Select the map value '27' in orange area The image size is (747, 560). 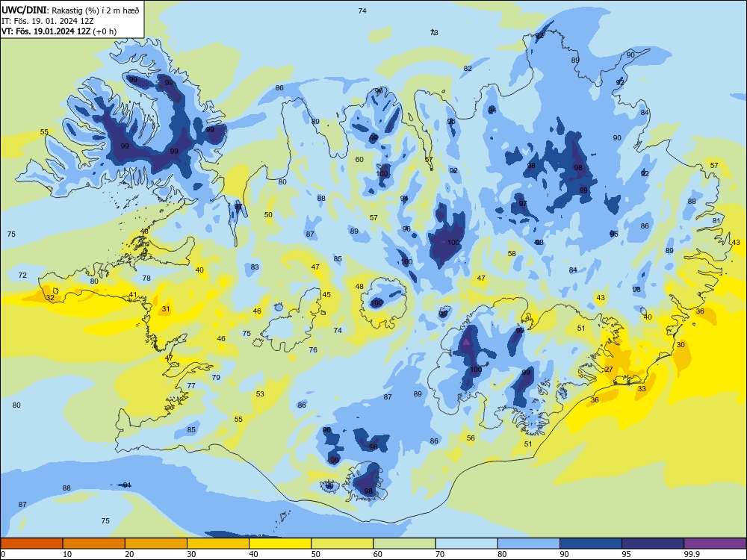click(x=609, y=369)
